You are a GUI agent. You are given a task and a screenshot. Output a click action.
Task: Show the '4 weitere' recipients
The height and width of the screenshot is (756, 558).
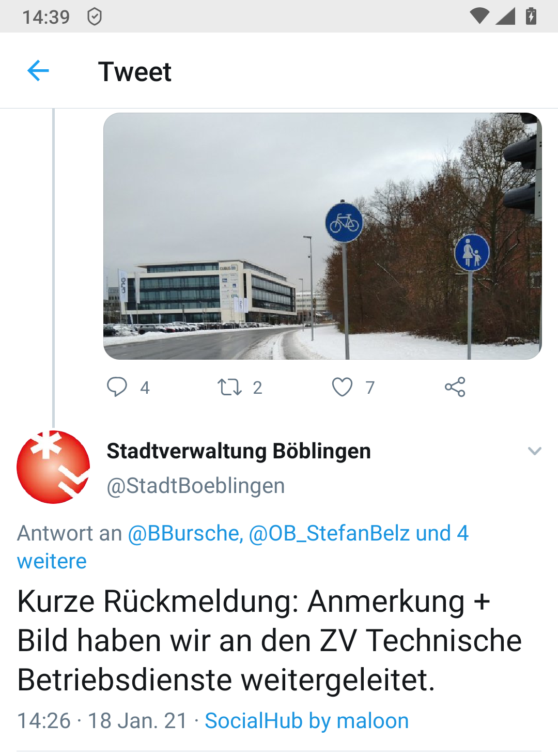click(243, 547)
